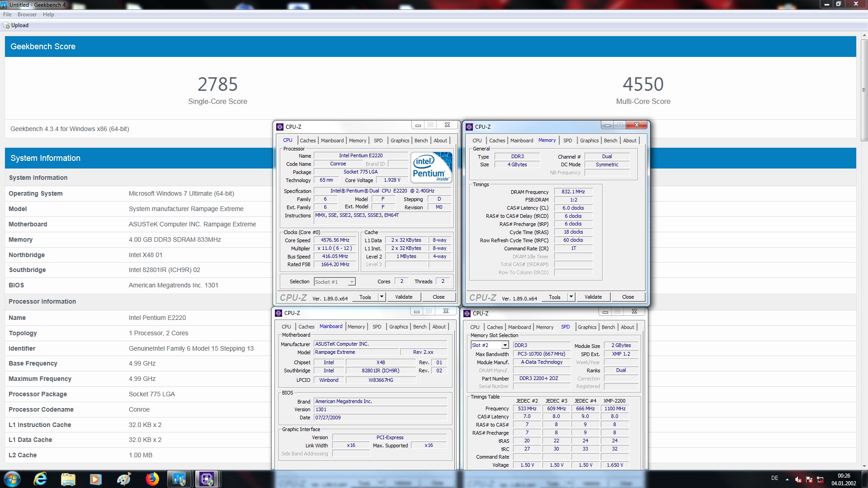The height and width of the screenshot is (488, 868).
Task: Open the Slot #2 memory slot dropdown
Action: [x=490, y=345]
